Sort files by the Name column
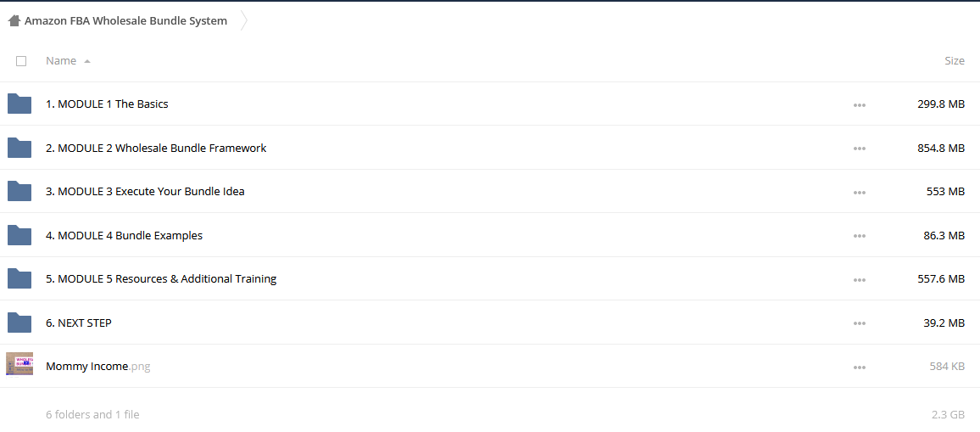Image resolution: width=980 pixels, height=432 pixels. (x=61, y=61)
